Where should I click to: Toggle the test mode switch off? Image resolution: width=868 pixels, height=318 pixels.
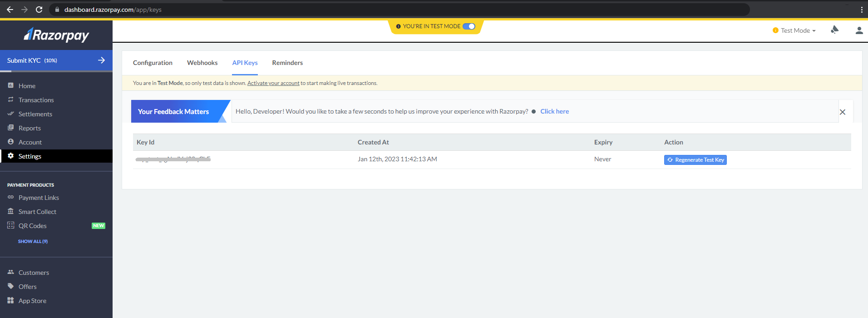pyautogui.click(x=469, y=26)
